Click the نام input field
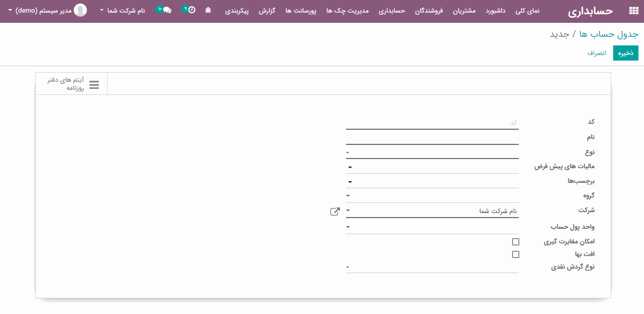Screen dimensions: 644x314 [x=432, y=137]
